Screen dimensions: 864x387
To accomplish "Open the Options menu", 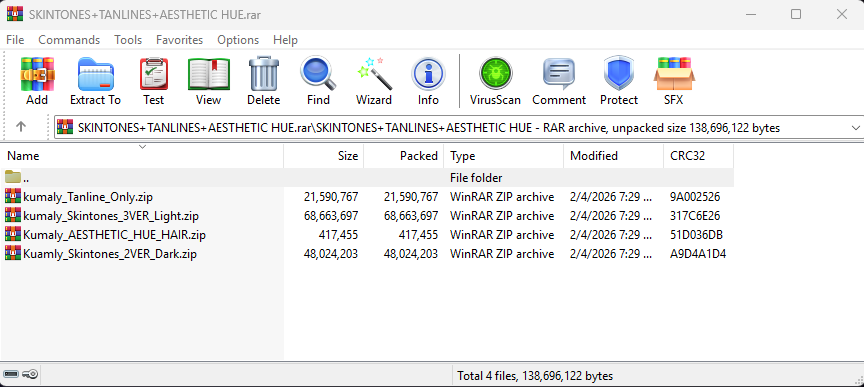I will click(238, 40).
